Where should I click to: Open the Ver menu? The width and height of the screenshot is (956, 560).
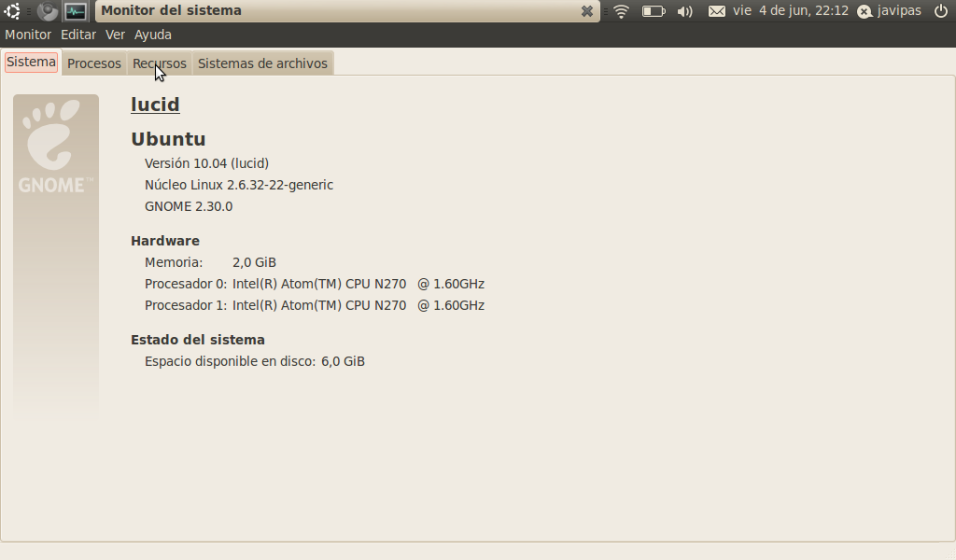115,35
